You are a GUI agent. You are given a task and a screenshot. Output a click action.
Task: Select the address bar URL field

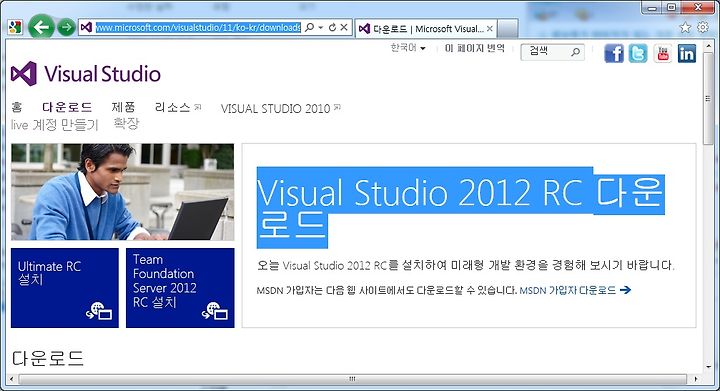pyautogui.click(x=198, y=27)
